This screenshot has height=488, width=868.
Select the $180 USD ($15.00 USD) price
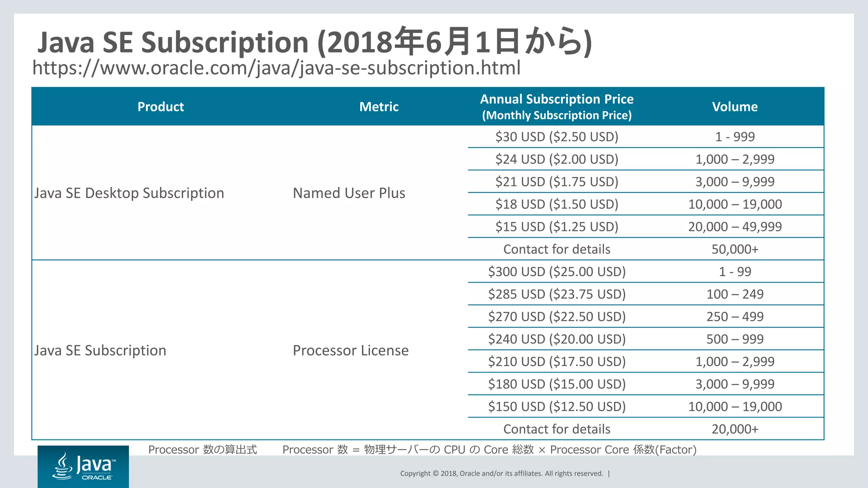pyautogui.click(x=557, y=383)
